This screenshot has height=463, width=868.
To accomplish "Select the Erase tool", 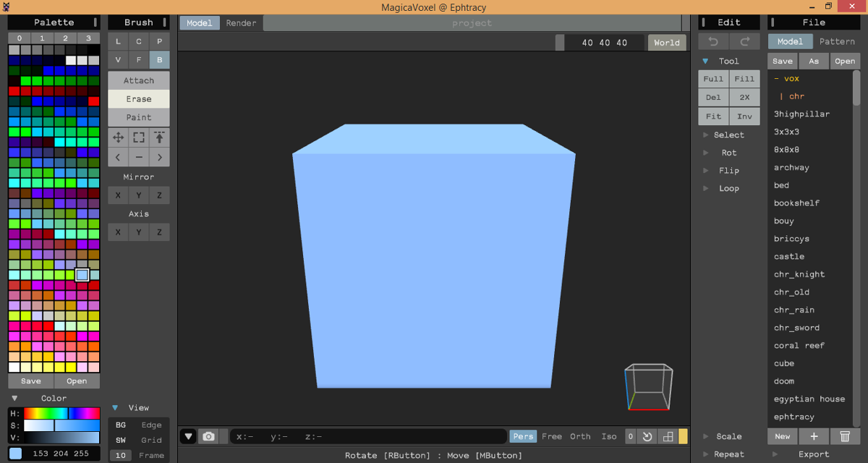I will 138,99.
